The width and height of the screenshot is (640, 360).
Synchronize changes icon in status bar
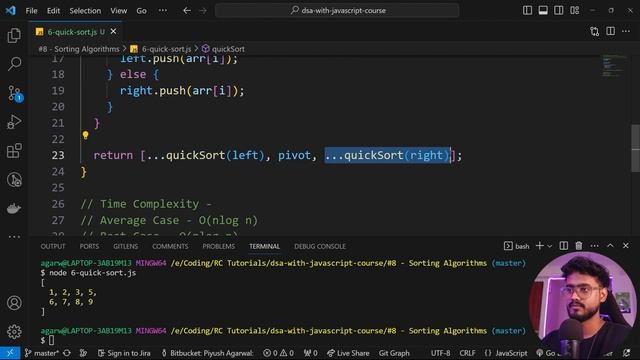point(67,353)
